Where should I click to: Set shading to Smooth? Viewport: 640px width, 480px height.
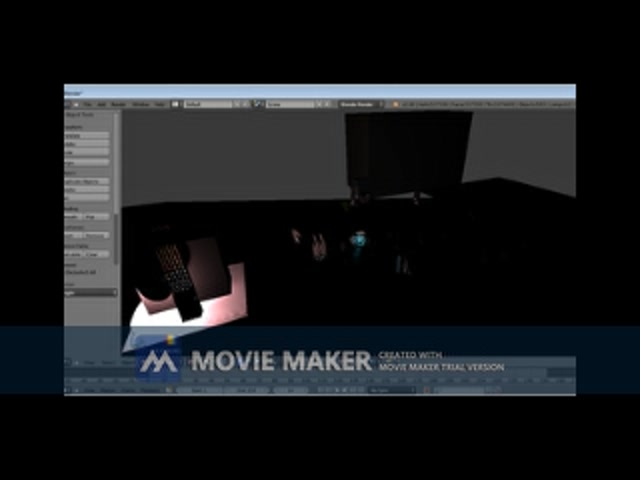pos(73,217)
